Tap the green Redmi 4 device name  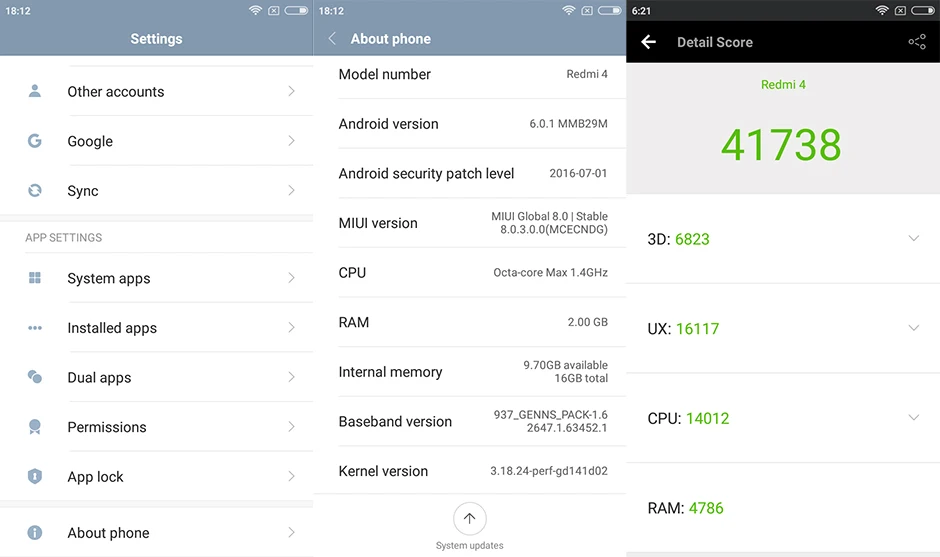click(783, 85)
